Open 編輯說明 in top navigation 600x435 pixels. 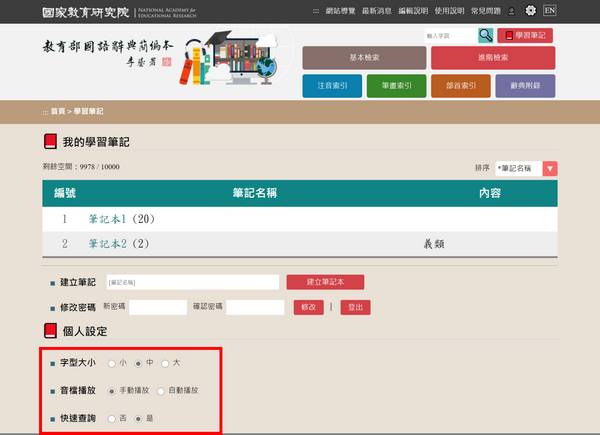pyautogui.click(x=413, y=11)
